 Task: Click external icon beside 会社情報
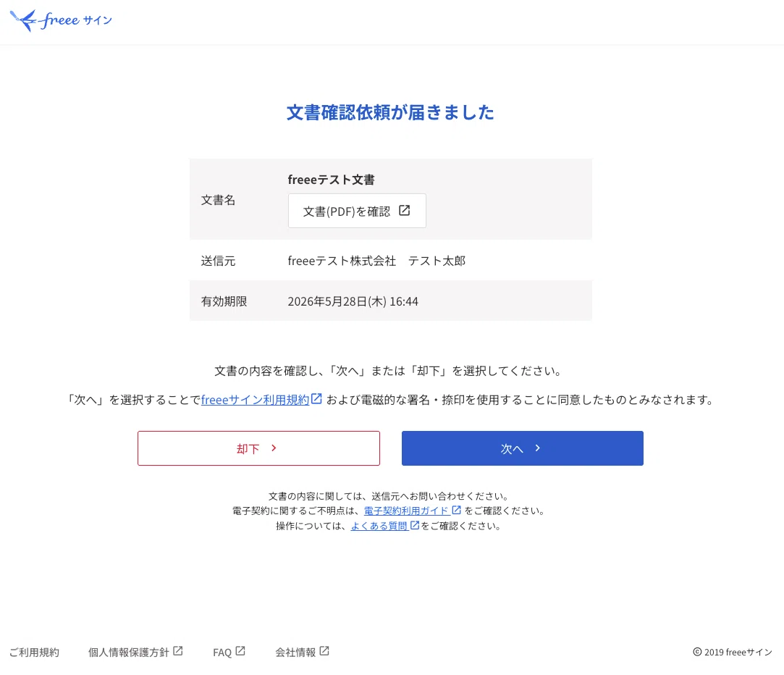[x=324, y=652]
